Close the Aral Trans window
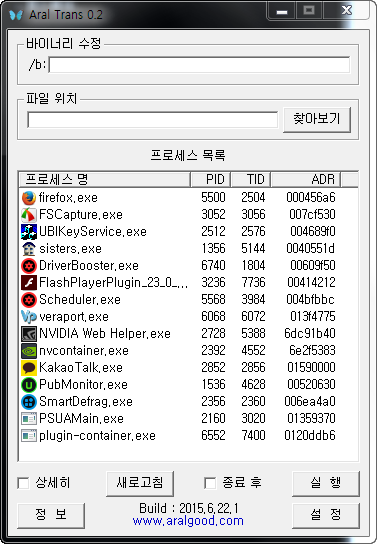Image resolution: width=377 pixels, height=544 pixels. tap(346, 11)
